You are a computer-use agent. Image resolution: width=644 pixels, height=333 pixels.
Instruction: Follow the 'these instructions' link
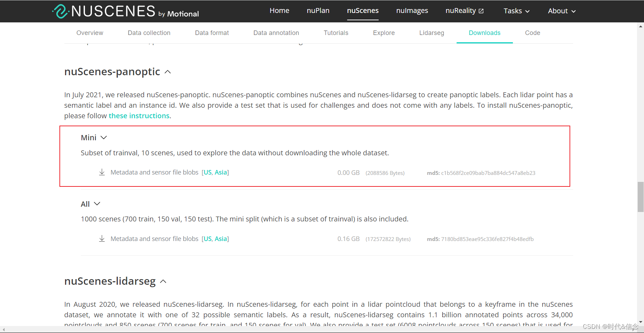[139, 116]
